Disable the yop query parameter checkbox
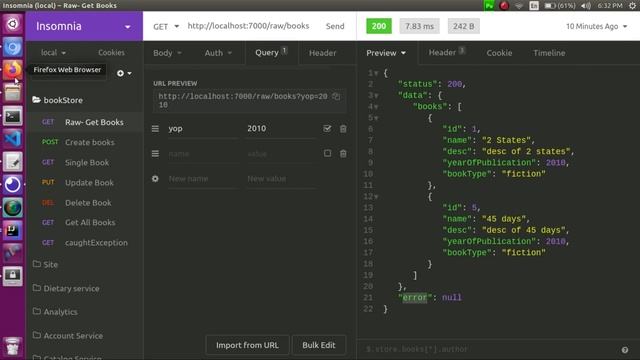 tap(327, 129)
